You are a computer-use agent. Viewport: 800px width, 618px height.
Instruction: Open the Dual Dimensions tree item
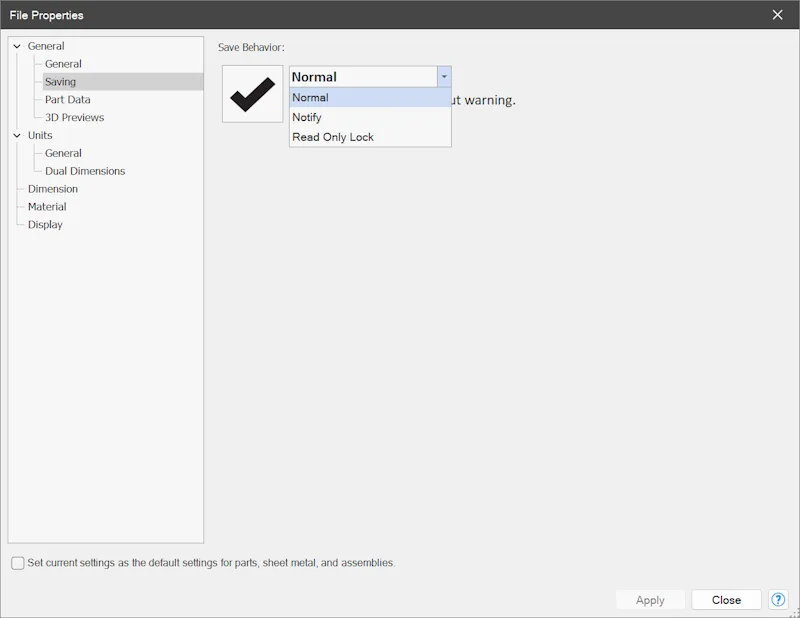(85, 171)
